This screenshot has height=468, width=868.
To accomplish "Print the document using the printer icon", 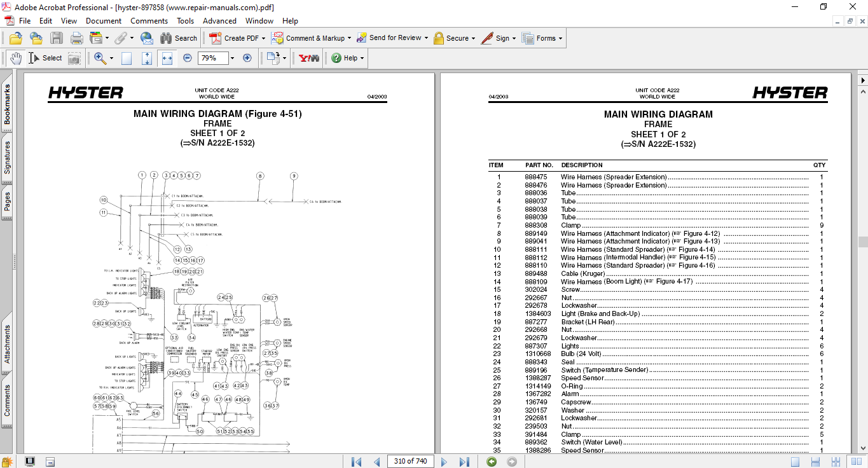I will pyautogui.click(x=76, y=38).
